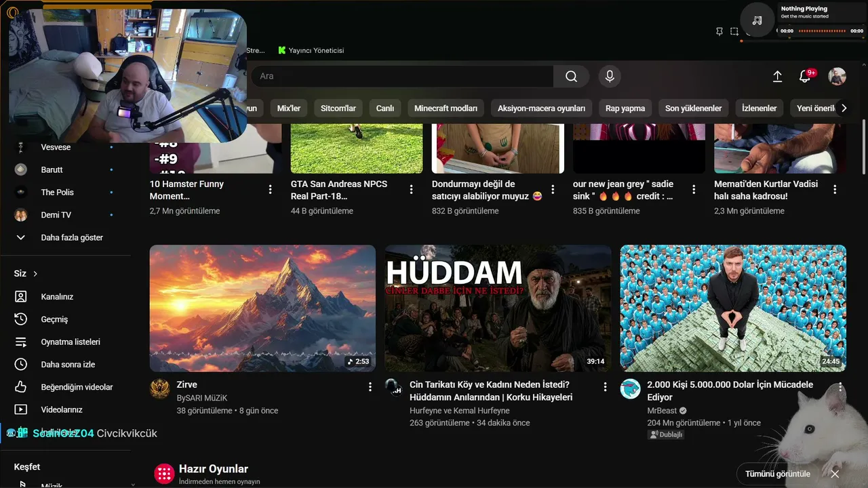The image size is (868, 488).
Task: Open options menu for Cin Tarikatı video
Action: (605, 387)
